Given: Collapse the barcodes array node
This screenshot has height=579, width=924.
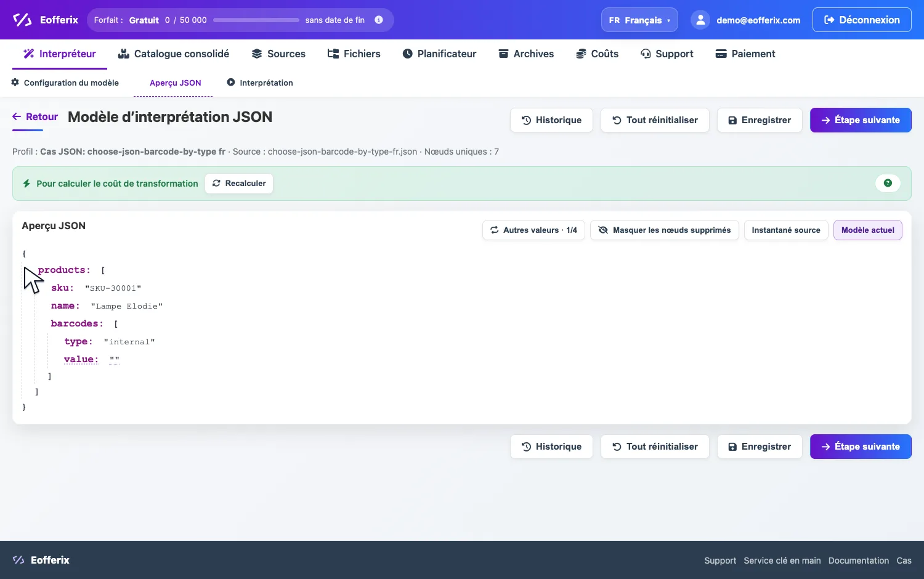Looking at the screenshot, I should point(77,323).
